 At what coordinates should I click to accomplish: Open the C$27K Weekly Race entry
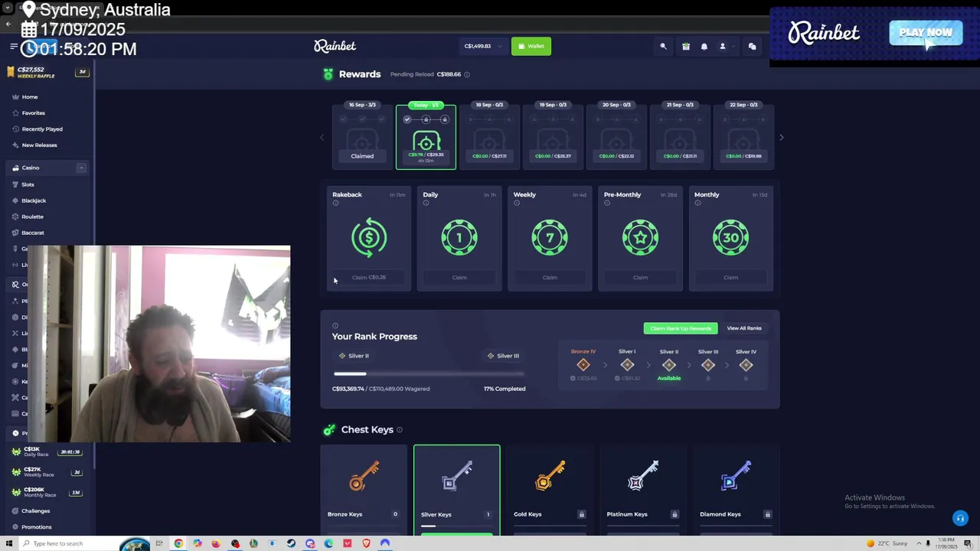coord(47,472)
